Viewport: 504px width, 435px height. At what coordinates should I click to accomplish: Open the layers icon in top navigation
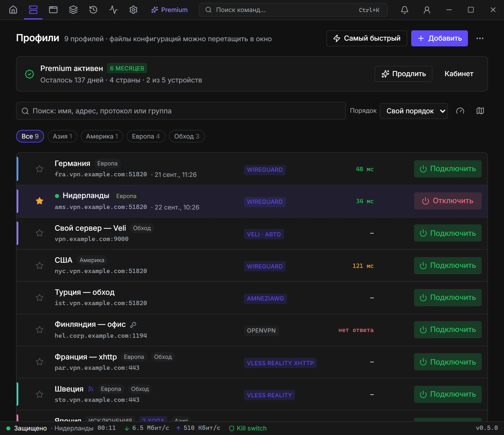coord(73,10)
